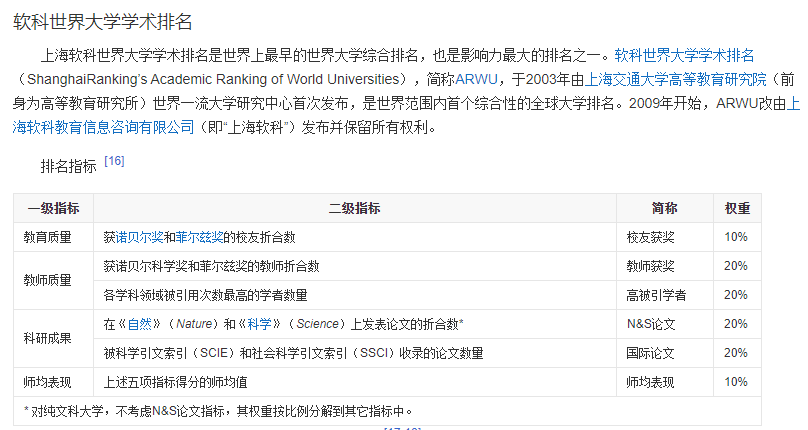
Task: Click the 排名指标 caption text
Action: pos(69,166)
